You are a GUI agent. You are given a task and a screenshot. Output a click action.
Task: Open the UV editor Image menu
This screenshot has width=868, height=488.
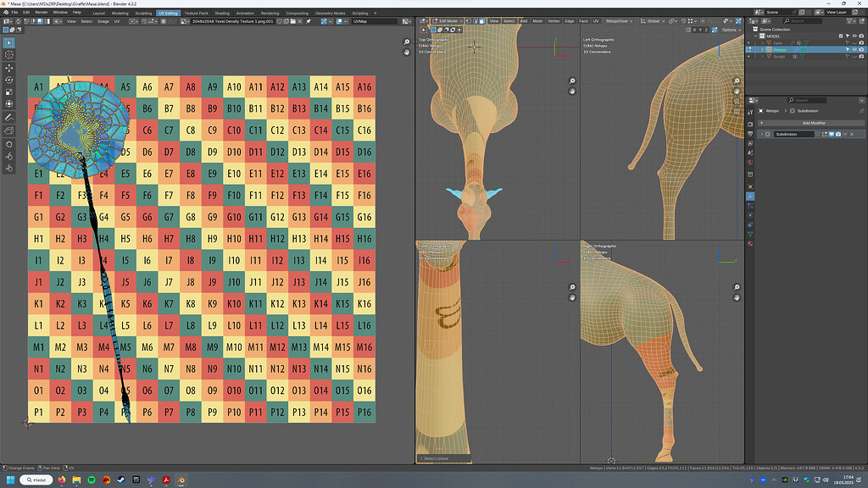103,21
